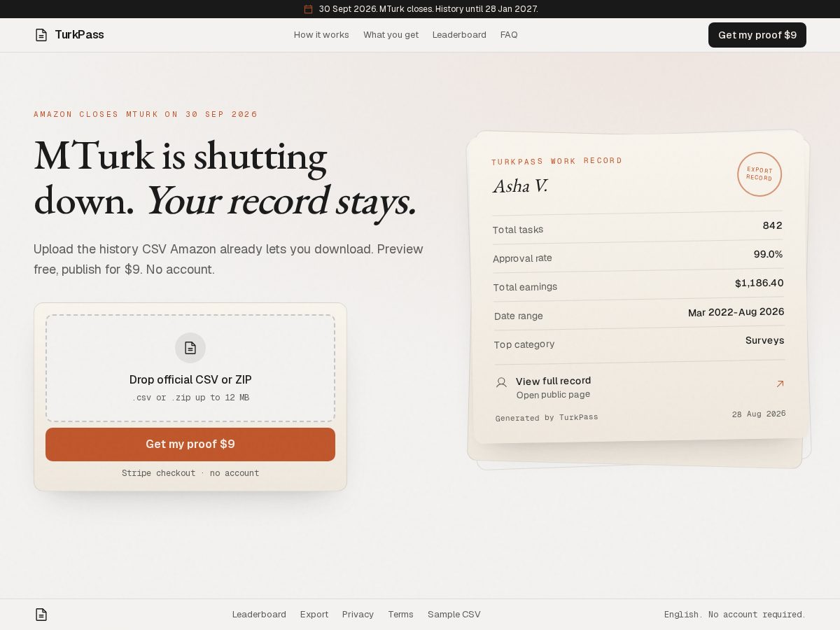Click the document logo icon in the footer

(x=41, y=615)
